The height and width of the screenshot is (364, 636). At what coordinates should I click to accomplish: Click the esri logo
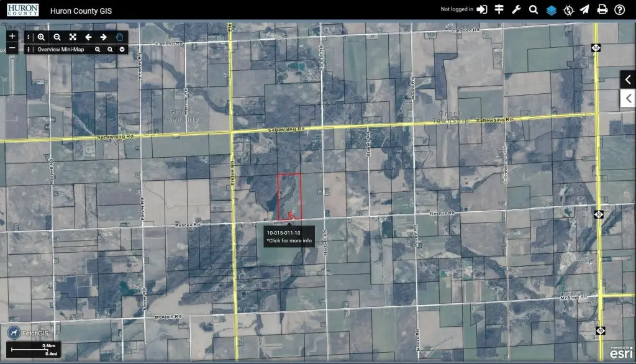pyautogui.click(x=621, y=353)
